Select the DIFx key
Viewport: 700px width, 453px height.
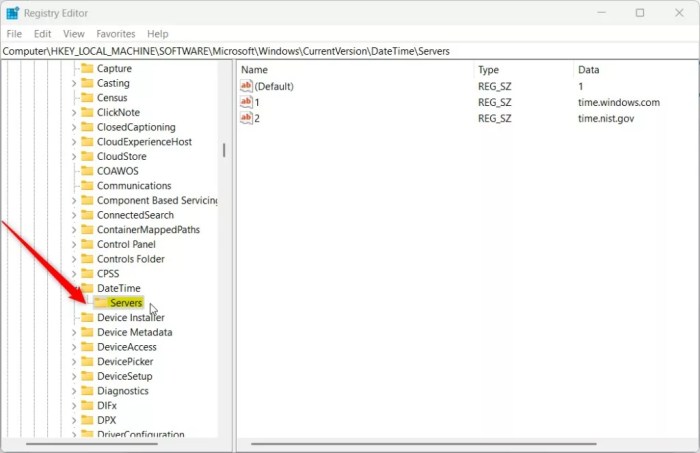[107, 406]
